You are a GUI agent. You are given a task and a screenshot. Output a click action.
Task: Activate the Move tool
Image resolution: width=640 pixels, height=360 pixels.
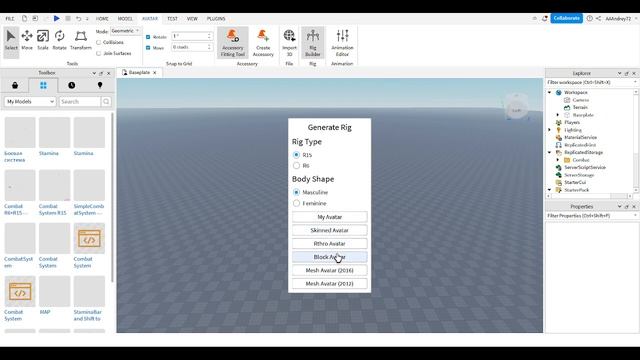tap(27, 41)
